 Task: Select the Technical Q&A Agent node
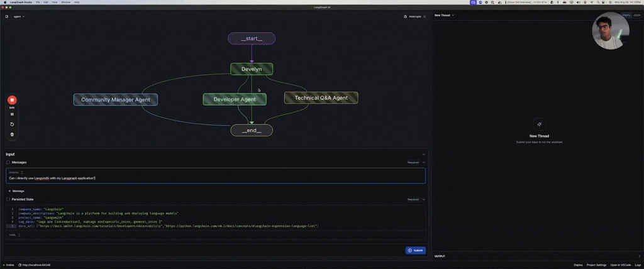[x=321, y=98]
